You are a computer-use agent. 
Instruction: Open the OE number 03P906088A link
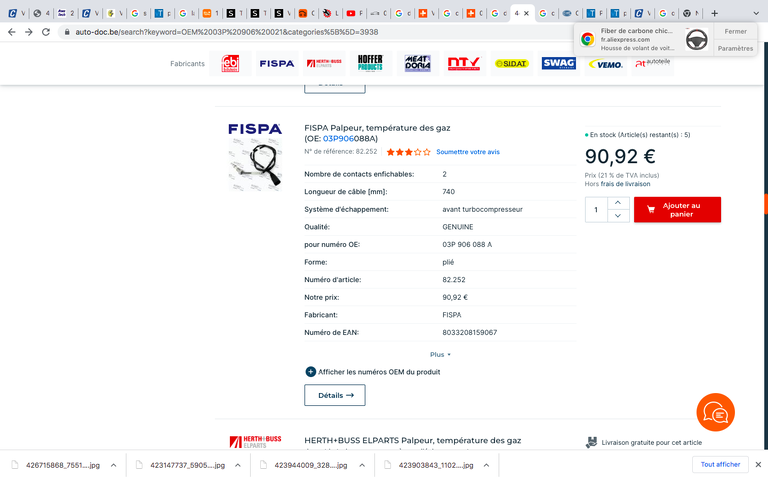pos(350,139)
